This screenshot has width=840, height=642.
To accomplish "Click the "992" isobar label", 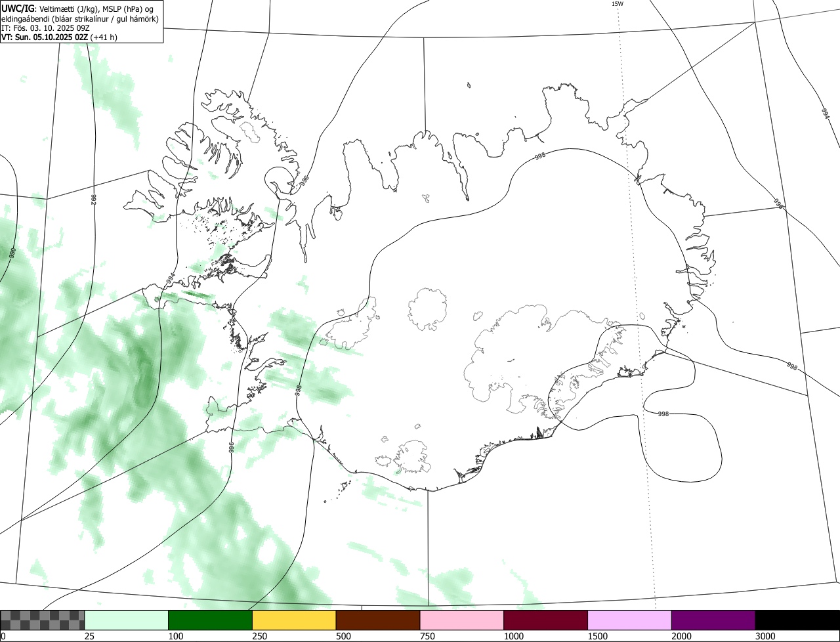I will coord(93,198).
